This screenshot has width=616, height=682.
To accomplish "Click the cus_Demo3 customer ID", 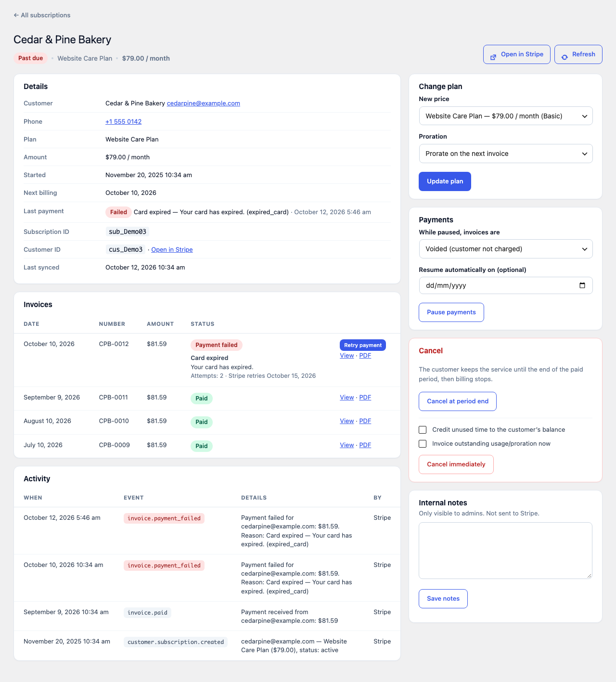I will (x=126, y=249).
